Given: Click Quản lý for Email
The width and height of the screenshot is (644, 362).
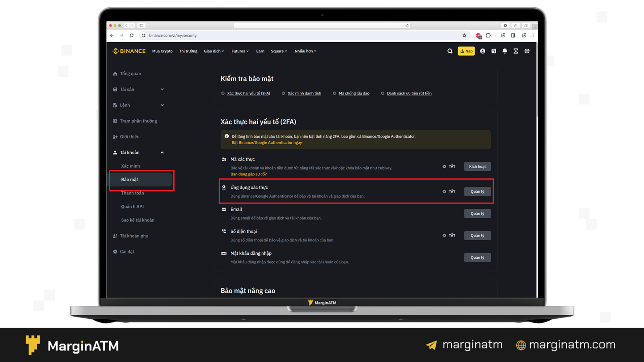Looking at the screenshot, I should (x=477, y=213).
